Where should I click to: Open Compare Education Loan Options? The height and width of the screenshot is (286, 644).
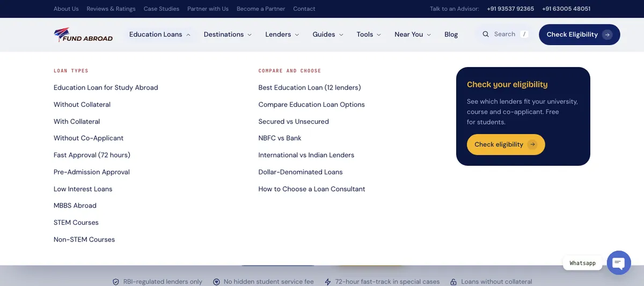click(312, 105)
